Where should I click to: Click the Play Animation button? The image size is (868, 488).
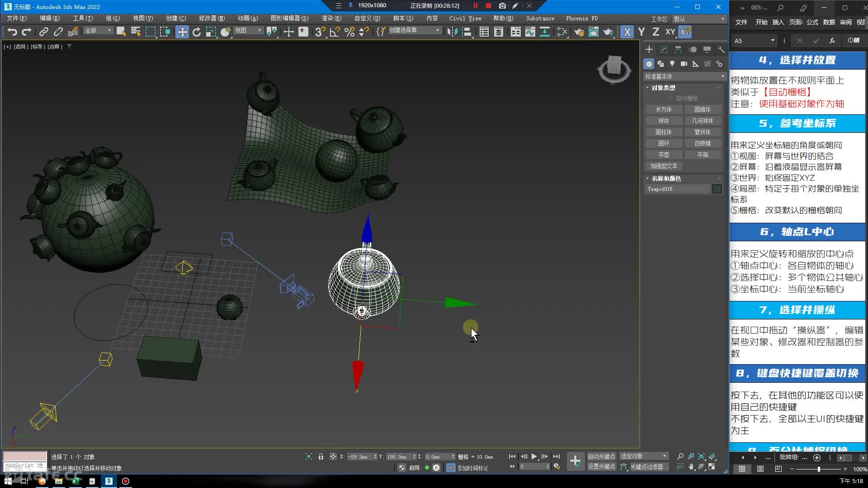click(x=534, y=456)
